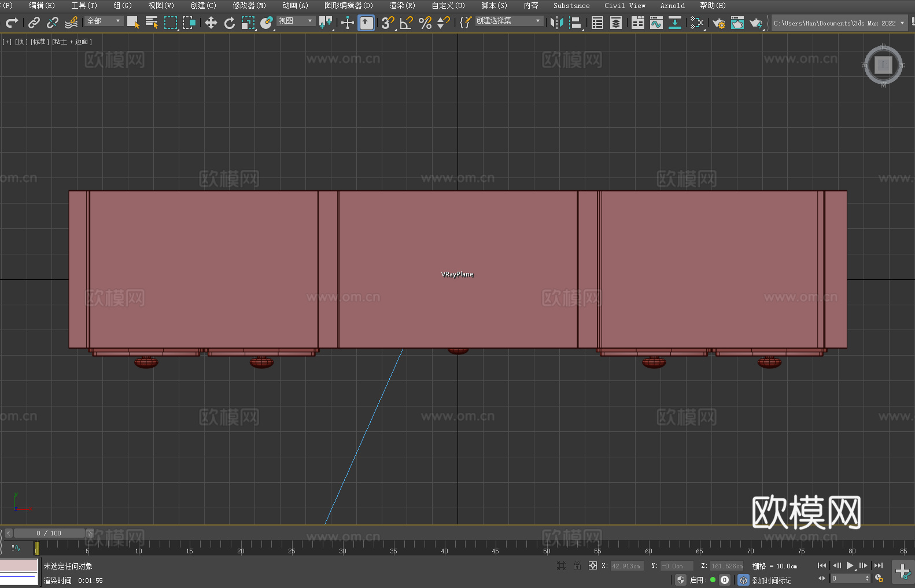Open the 编辑(E) menu
This screenshot has height=588, width=915.
[x=42, y=5]
